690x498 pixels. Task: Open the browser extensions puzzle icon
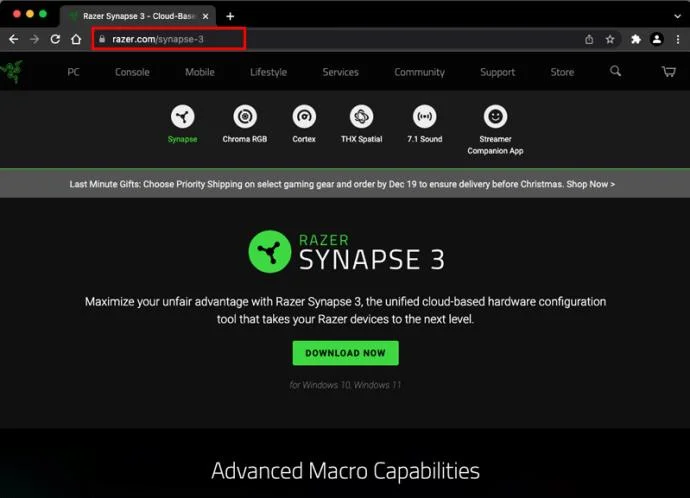tap(636, 40)
